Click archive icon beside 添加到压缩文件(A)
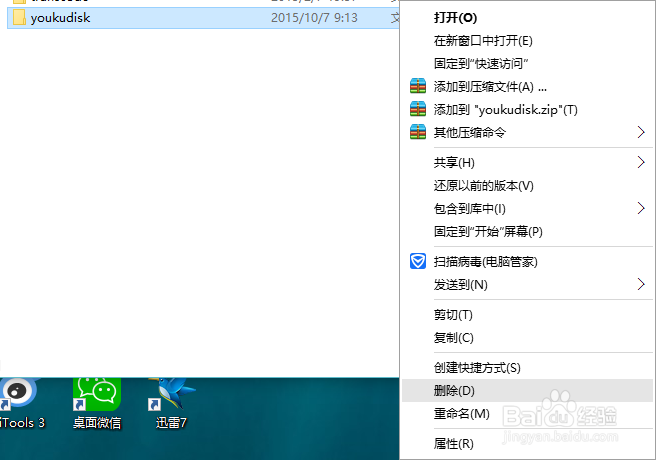The image size is (656, 460). click(418, 86)
